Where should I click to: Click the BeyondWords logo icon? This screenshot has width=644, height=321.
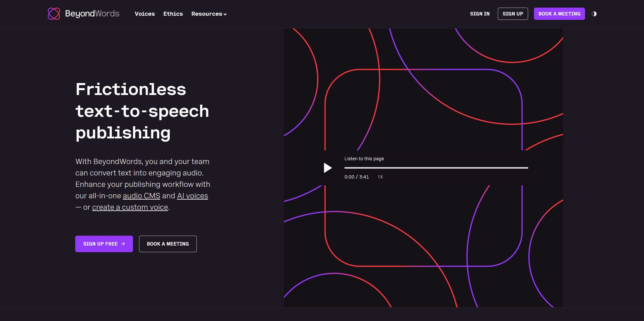coord(54,13)
